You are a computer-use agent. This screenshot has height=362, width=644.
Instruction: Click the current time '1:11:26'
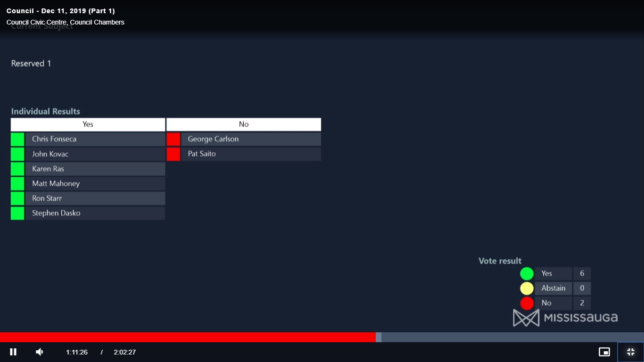[77, 352]
